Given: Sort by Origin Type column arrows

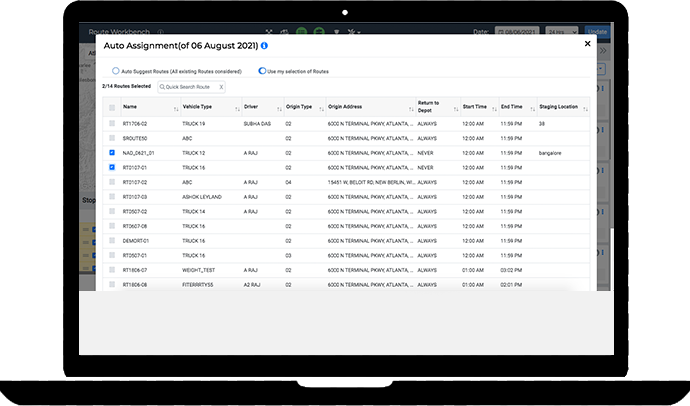Looking at the screenshot, I should (x=319, y=107).
